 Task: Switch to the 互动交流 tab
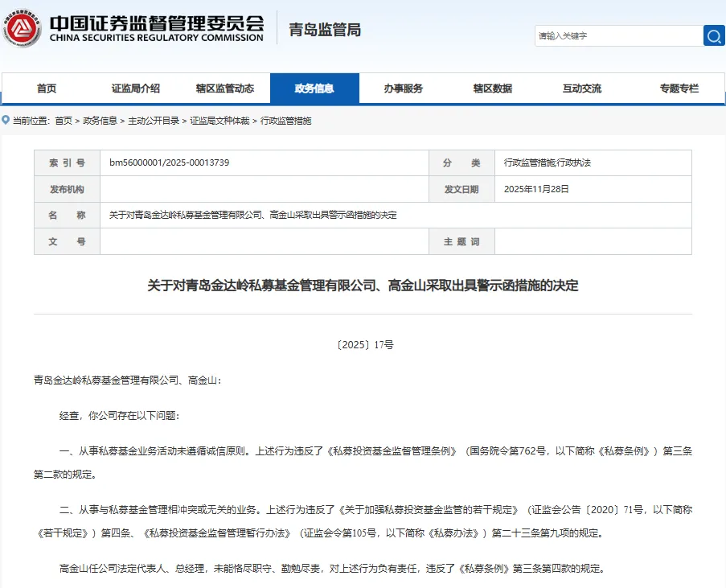coord(581,88)
